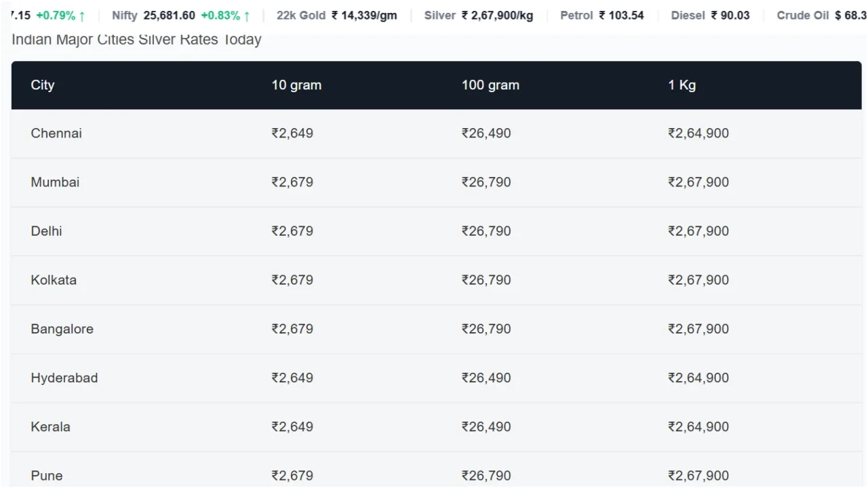The width and height of the screenshot is (868, 488).
Task: Click the Silver ₹2,67,900/kg ticker
Action: click(478, 15)
